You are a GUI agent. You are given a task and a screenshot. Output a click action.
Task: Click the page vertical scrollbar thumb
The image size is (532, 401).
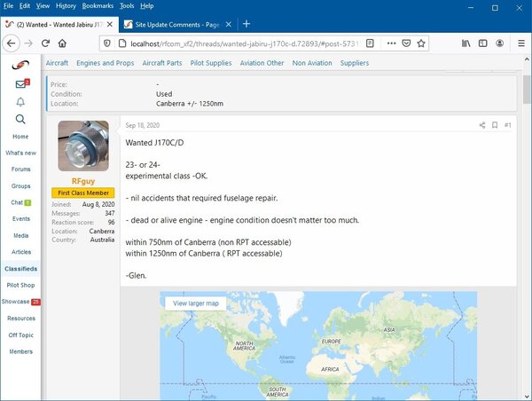526,89
